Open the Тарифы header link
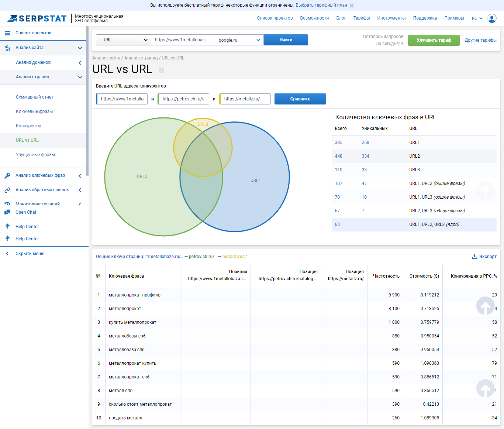The image size is (504, 429). pyautogui.click(x=362, y=18)
